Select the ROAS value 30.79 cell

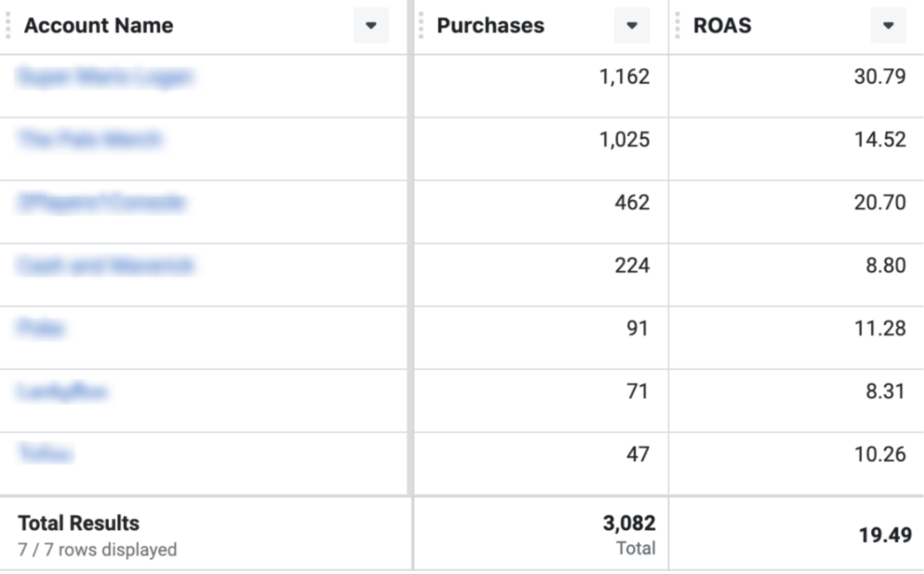(879, 77)
